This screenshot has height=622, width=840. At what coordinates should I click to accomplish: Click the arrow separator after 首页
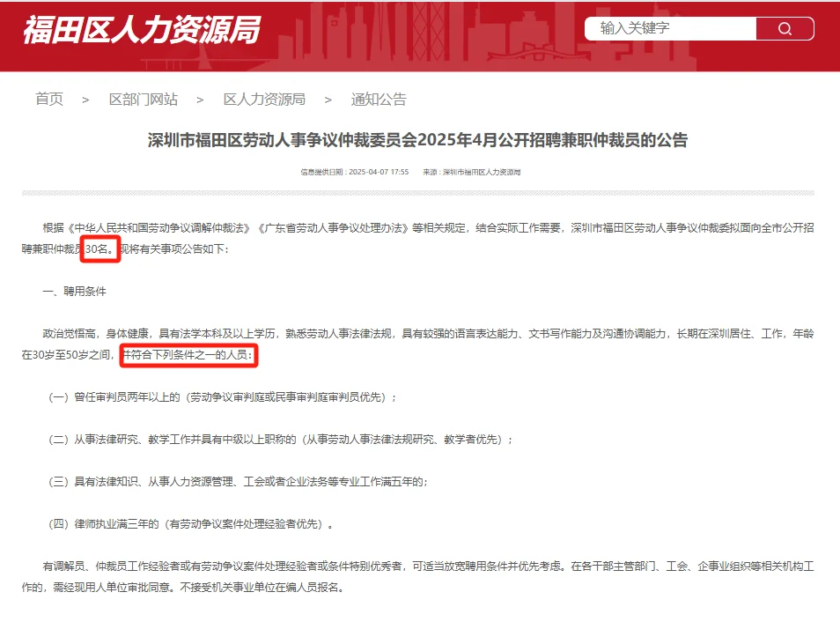[x=85, y=99]
